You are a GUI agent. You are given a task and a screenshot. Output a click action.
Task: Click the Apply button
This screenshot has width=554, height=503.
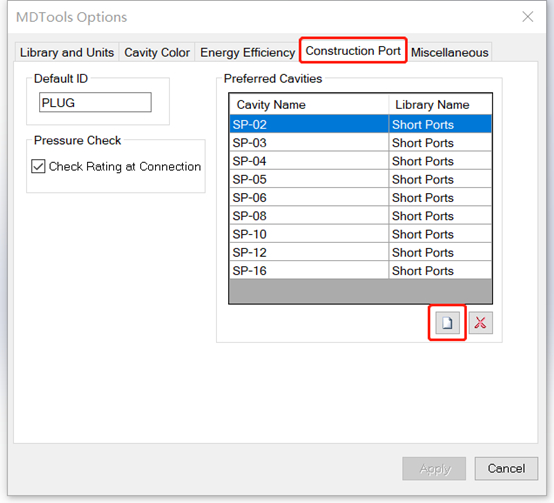pyautogui.click(x=434, y=468)
